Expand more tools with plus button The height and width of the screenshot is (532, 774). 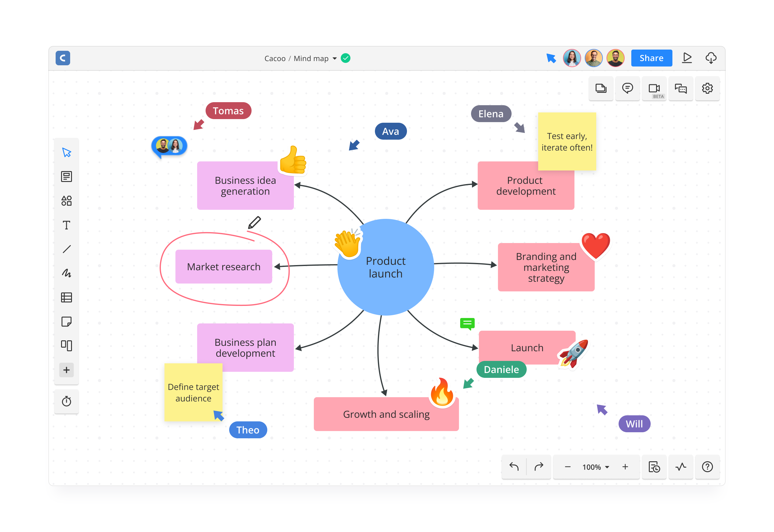coord(66,370)
